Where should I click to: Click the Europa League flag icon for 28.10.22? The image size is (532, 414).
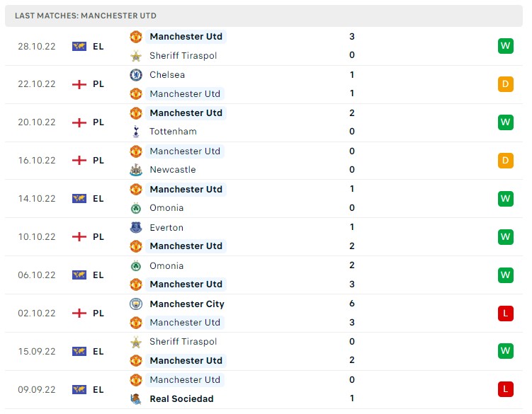click(x=79, y=46)
